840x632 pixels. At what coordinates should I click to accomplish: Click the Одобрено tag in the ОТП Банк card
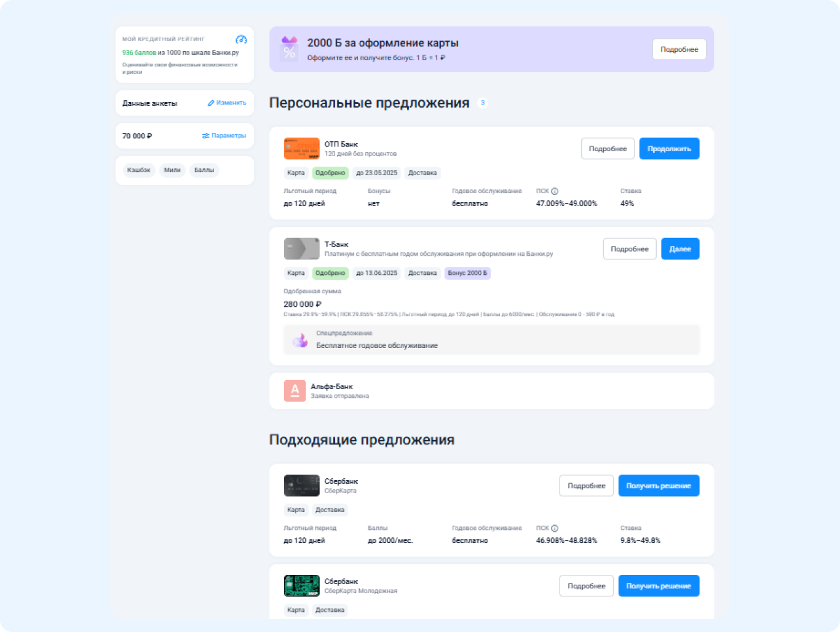pyautogui.click(x=330, y=173)
